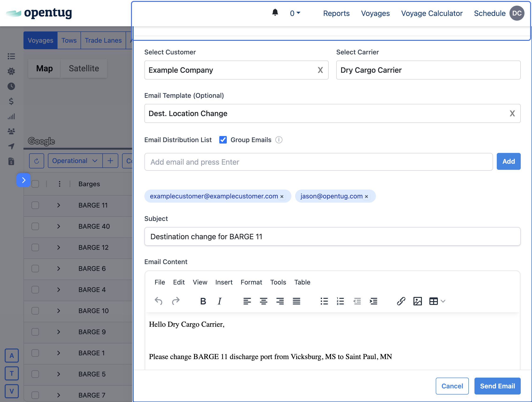The image size is (532, 402).
Task: Expand the BARGE 12 row chevron
Action: (59, 247)
